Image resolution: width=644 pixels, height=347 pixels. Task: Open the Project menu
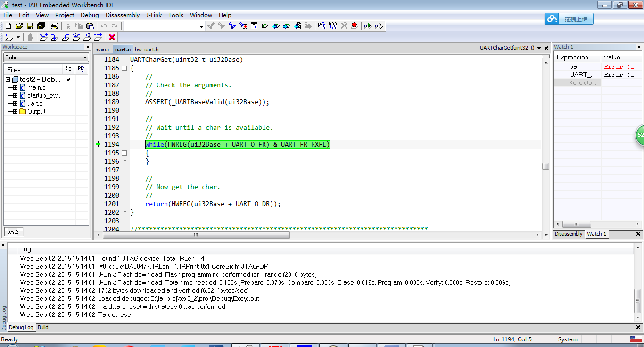(65, 15)
